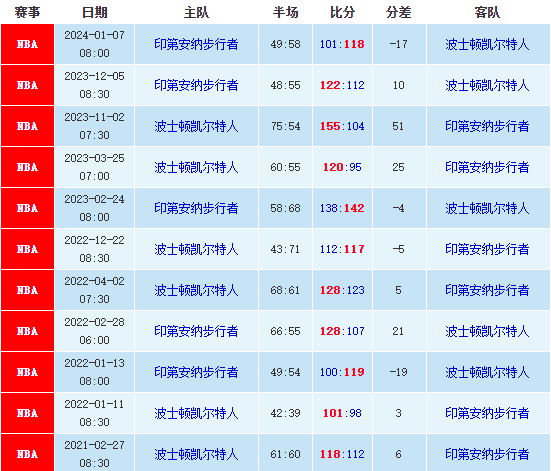The height and width of the screenshot is (471, 551).
Task: Click the date 2024-01-07 08:00
Action: click(x=94, y=44)
